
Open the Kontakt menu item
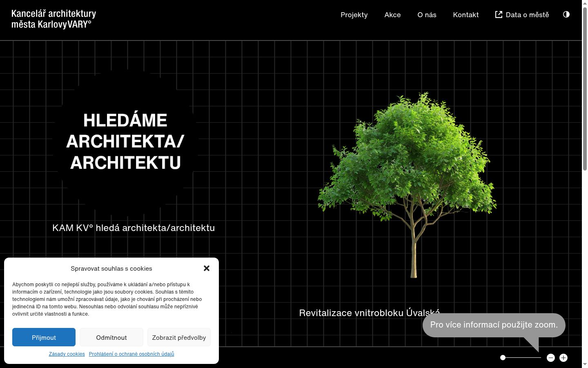tap(466, 15)
